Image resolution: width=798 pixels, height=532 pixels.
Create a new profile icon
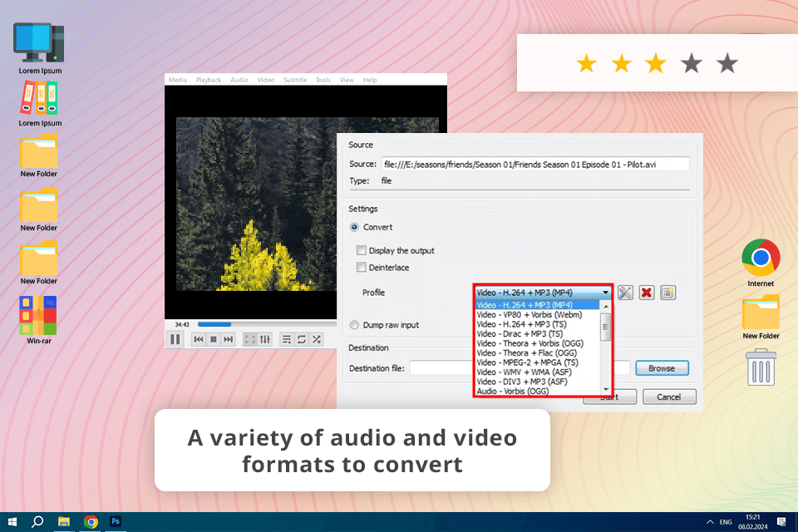(667, 293)
